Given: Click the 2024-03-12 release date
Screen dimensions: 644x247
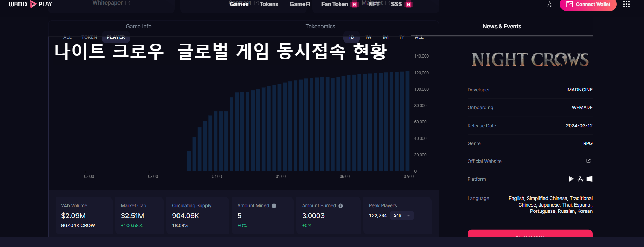Looking at the screenshot, I should click(579, 126).
